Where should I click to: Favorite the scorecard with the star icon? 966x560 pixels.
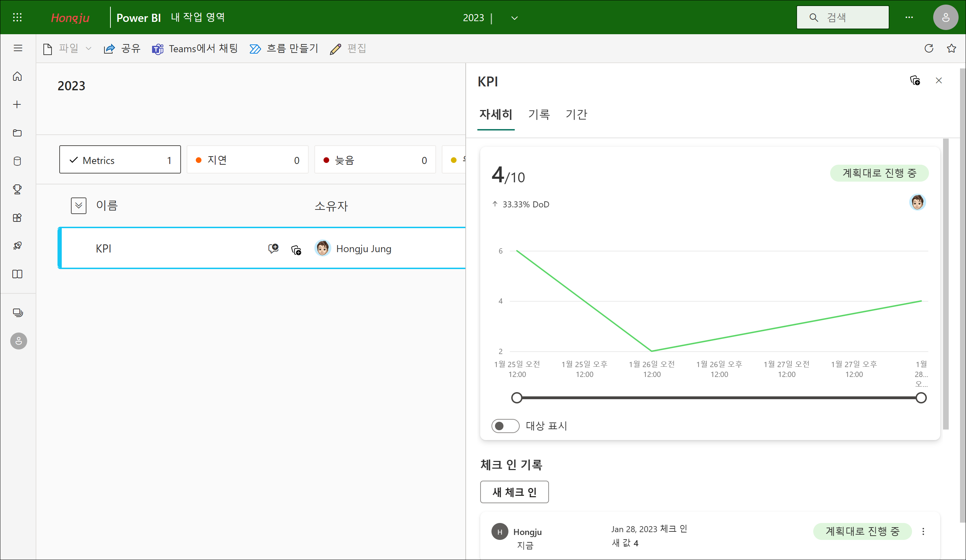(x=951, y=48)
